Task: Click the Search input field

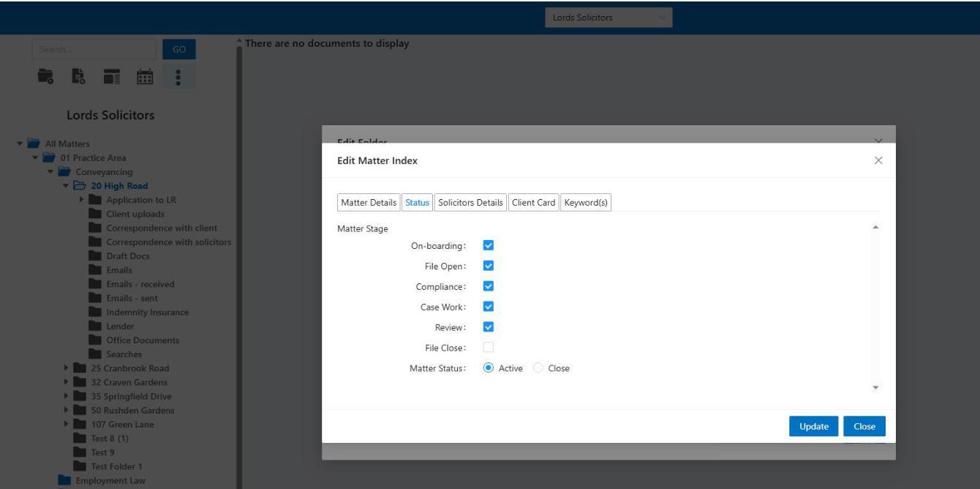Action: click(94, 50)
